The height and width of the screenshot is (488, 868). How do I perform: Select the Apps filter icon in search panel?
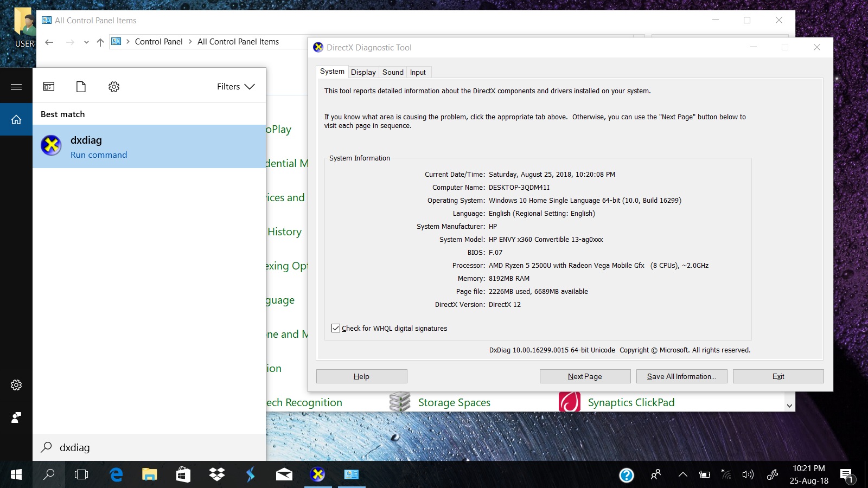(x=49, y=87)
